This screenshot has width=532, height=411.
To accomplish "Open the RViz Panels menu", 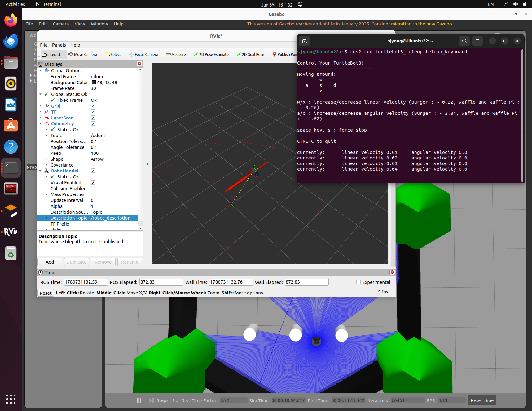I will (59, 45).
